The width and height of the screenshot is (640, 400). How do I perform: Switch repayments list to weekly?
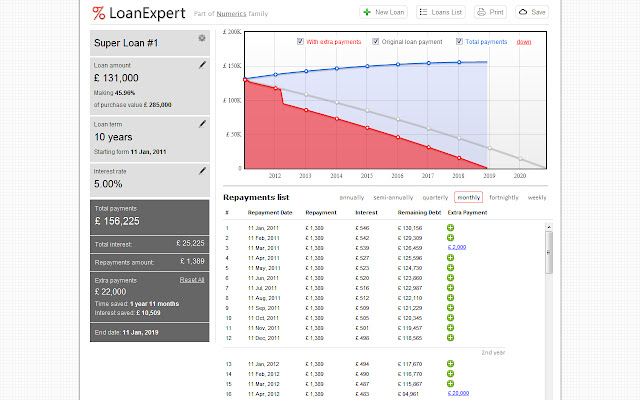pyautogui.click(x=537, y=198)
